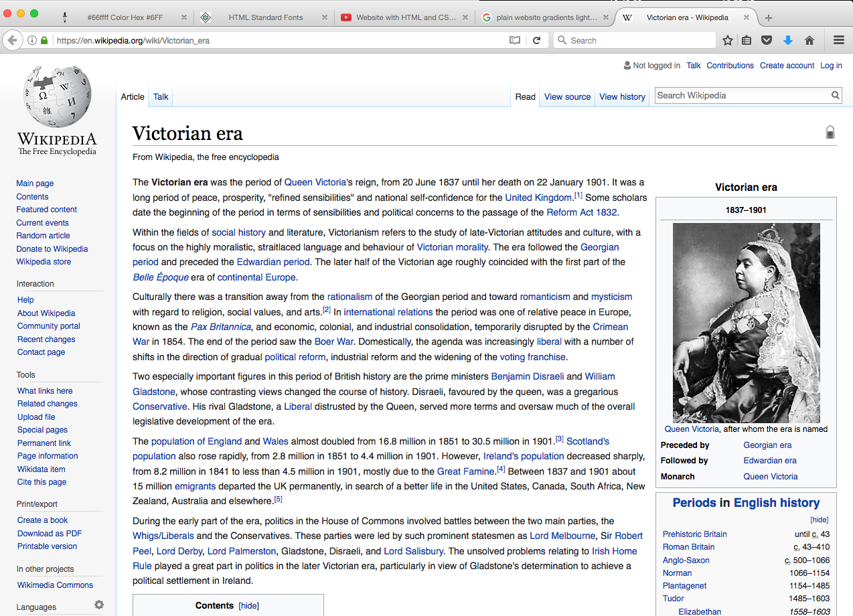Open the Pocket save icon

point(767,40)
